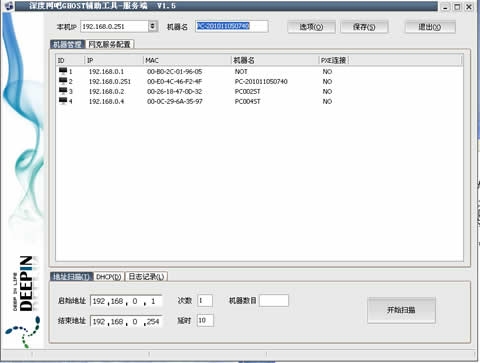Click the 开始扫描 button
The height and width of the screenshot is (363, 480).
tap(401, 310)
